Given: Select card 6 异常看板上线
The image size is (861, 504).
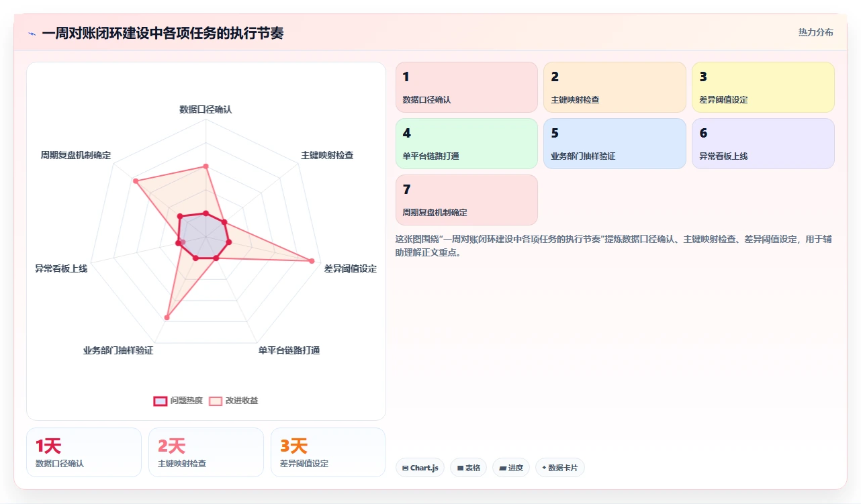Looking at the screenshot, I should [763, 144].
